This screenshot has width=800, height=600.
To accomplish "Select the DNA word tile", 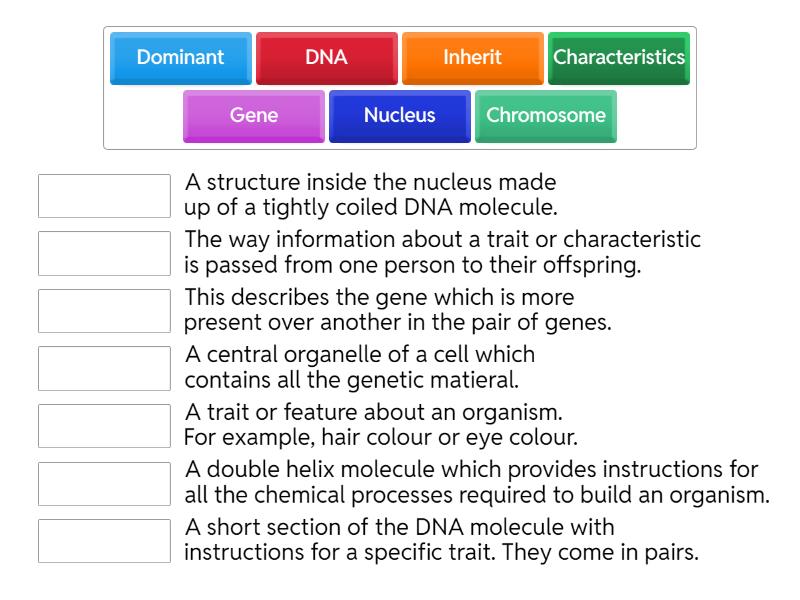I will pos(326,58).
